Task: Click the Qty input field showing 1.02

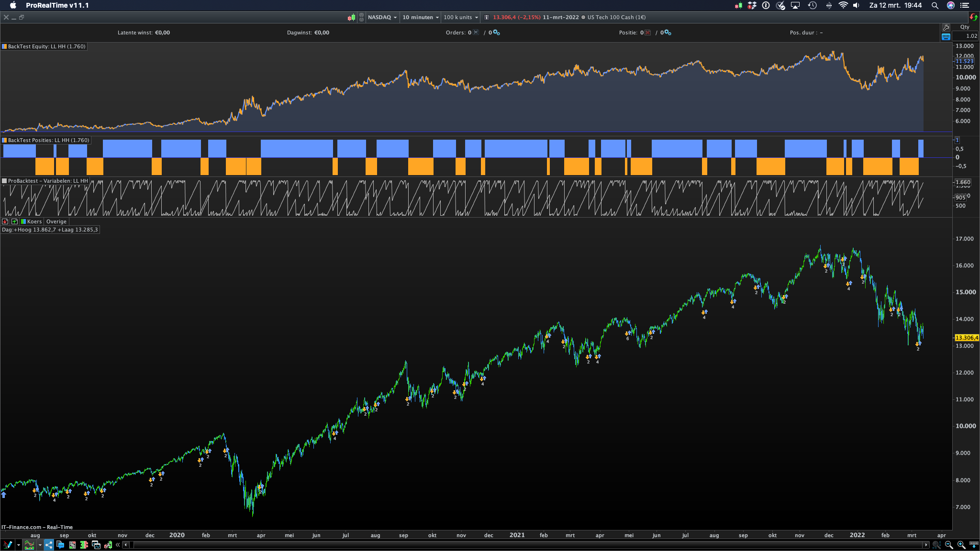Action: click(966, 36)
